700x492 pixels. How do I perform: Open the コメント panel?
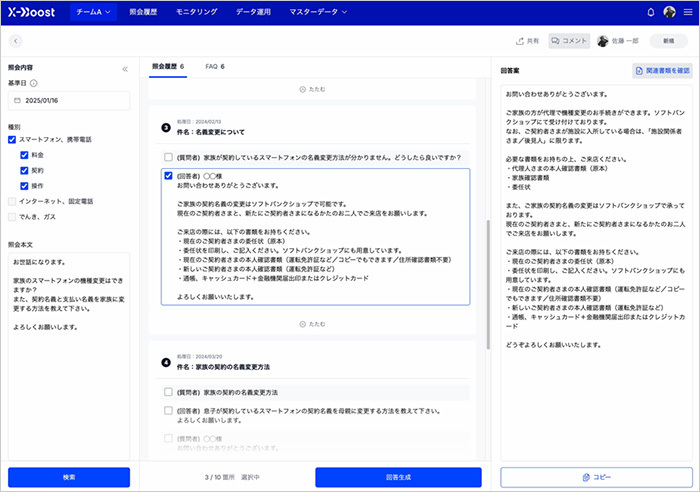coord(569,41)
